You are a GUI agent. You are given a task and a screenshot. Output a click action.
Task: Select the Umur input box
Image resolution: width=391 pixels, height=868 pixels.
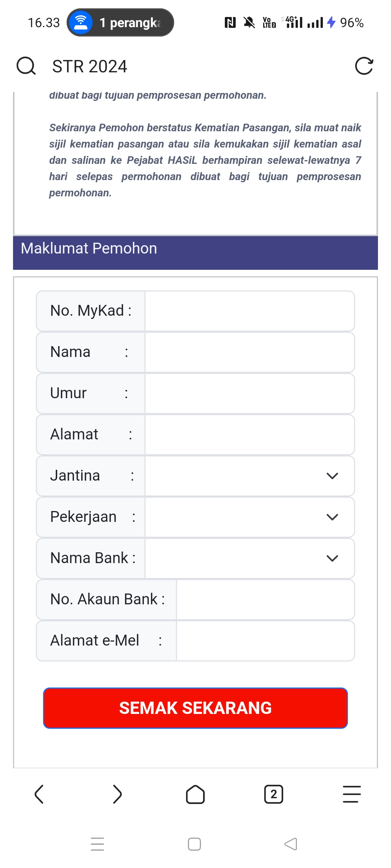[x=250, y=393]
